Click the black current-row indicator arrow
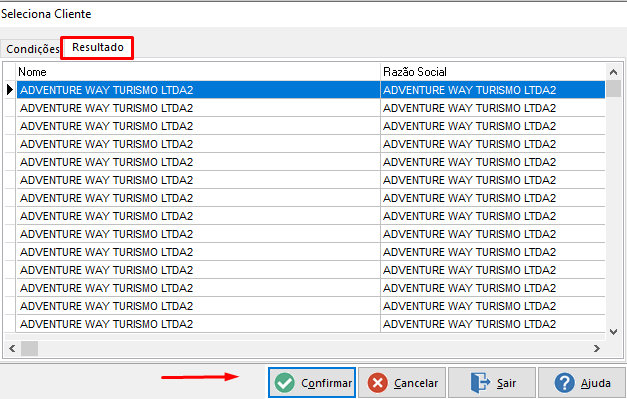The width and height of the screenshot is (627, 399). pos(10,90)
